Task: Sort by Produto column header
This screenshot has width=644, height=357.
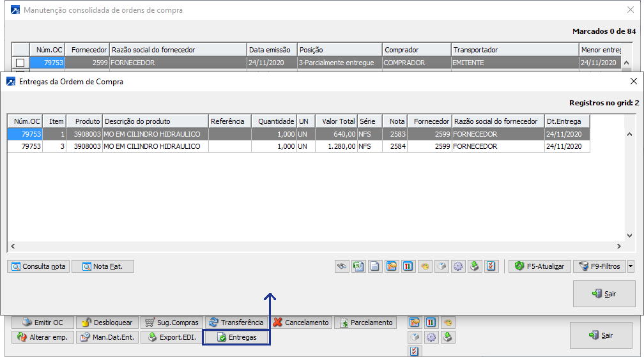Action: (x=84, y=121)
